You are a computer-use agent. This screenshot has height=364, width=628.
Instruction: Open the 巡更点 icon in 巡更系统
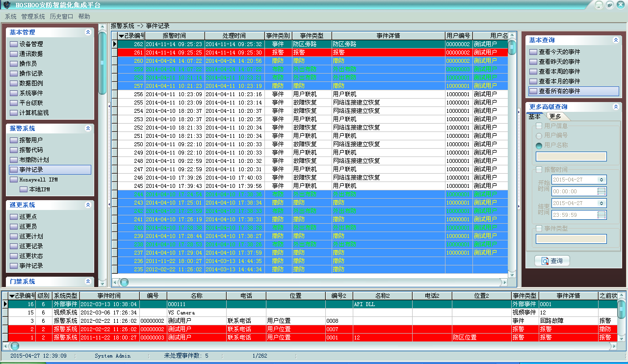pos(13,217)
